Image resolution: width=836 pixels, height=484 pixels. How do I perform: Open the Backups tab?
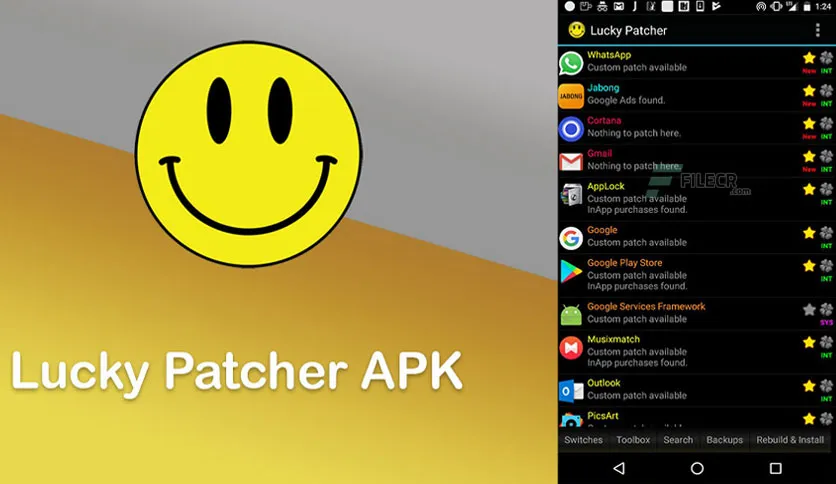point(725,440)
